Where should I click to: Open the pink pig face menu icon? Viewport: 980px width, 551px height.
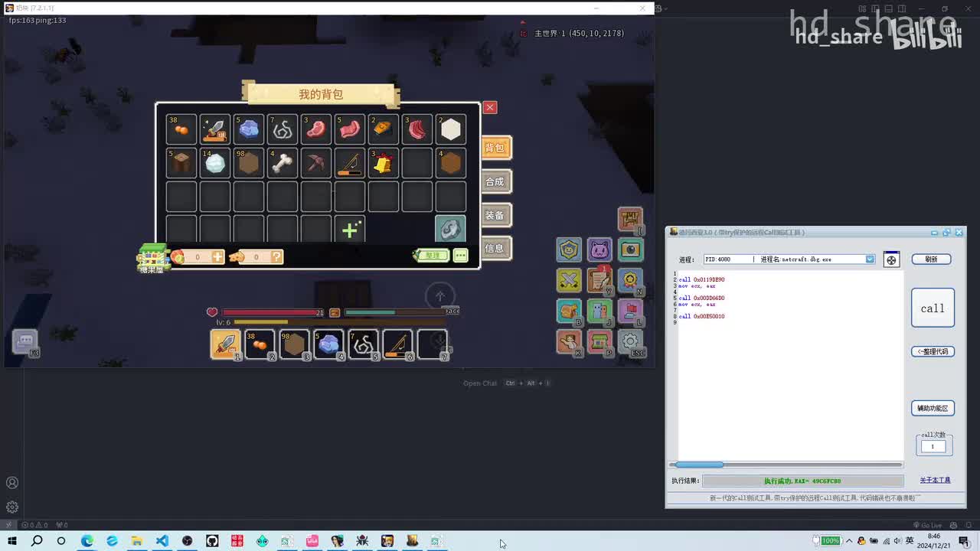tap(599, 249)
